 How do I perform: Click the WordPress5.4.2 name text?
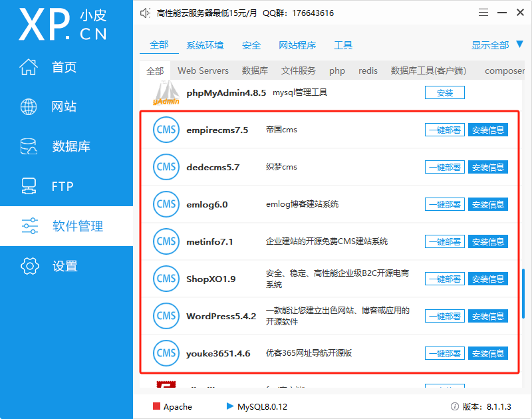pyautogui.click(x=221, y=316)
